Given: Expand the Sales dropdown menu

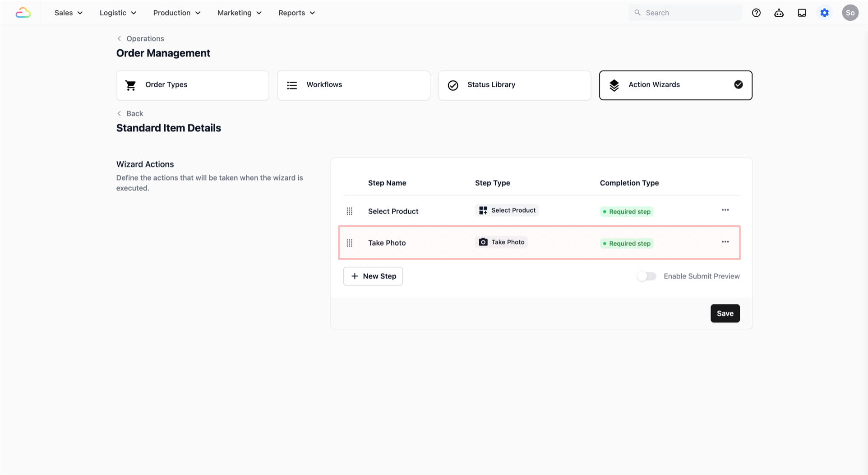Looking at the screenshot, I should point(69,13).
